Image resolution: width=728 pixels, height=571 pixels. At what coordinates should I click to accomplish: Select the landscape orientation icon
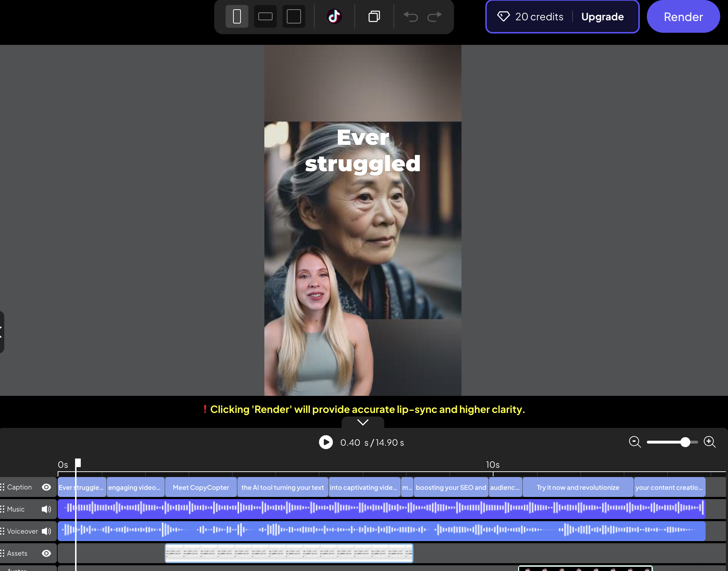tap(265, 16)
